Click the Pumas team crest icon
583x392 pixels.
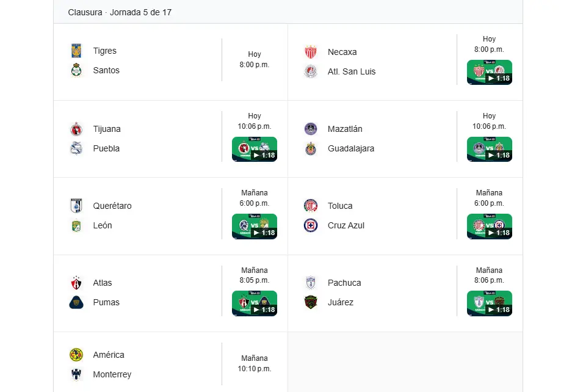coord(76,302)
